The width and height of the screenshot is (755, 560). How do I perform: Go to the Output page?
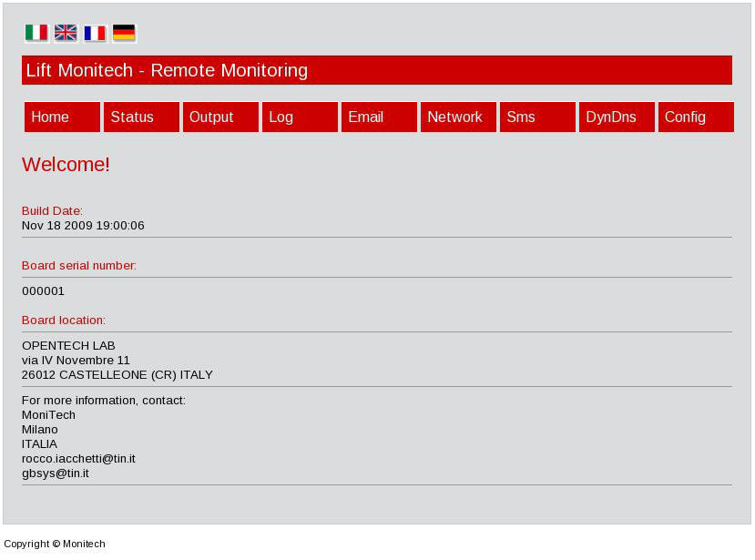click(x=220, y=117)
